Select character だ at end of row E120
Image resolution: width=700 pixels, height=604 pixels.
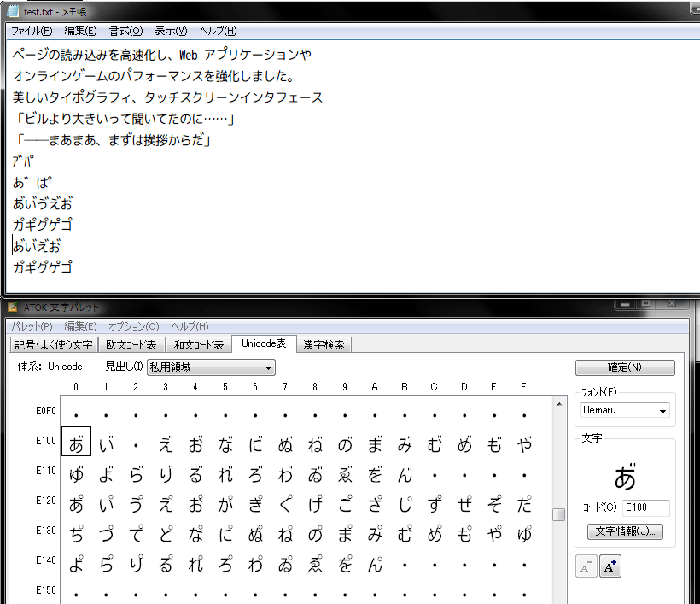[x=524, y=504]
